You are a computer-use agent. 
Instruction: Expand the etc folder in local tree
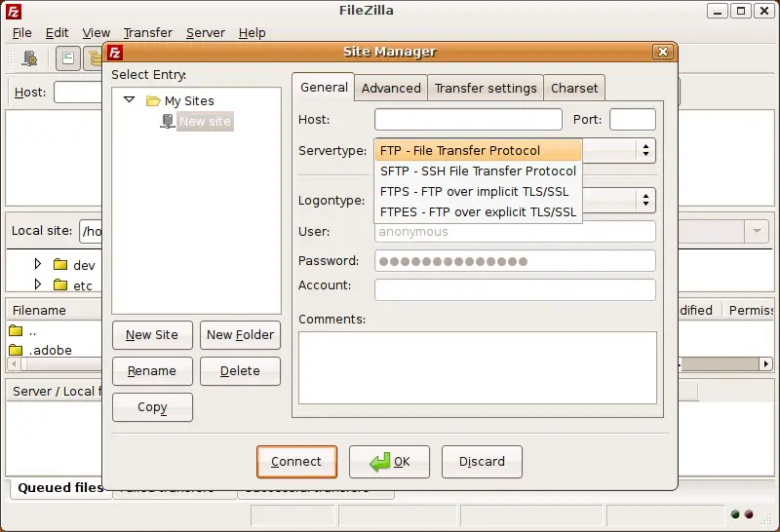click(38, 285)
